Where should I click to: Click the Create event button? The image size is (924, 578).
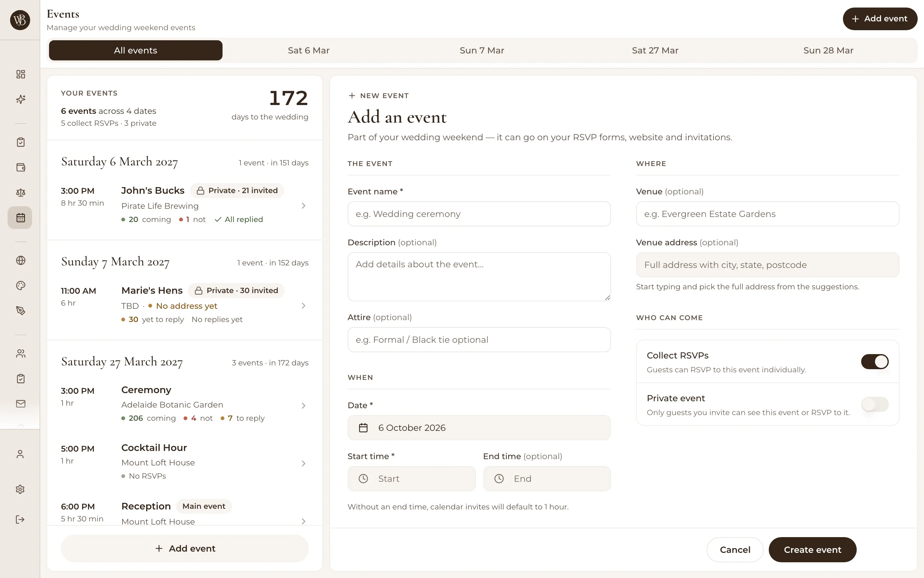coord(812,550)
